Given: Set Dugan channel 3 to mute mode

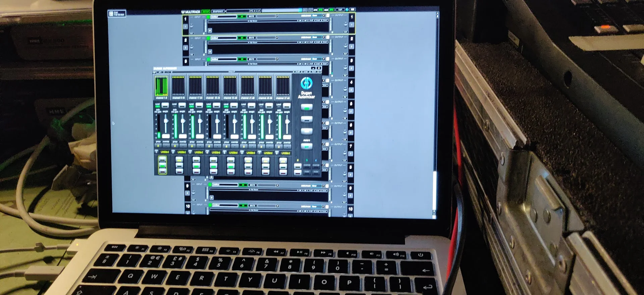Looking at the screenshot, I should point(196,171).
